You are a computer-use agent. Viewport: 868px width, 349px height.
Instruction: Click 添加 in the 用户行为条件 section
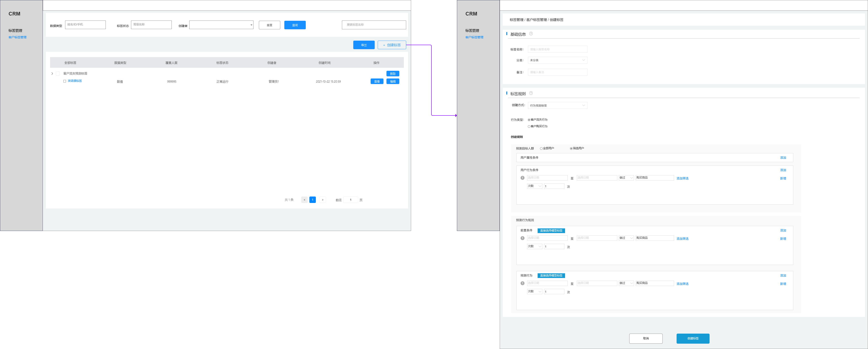point(783,170)
